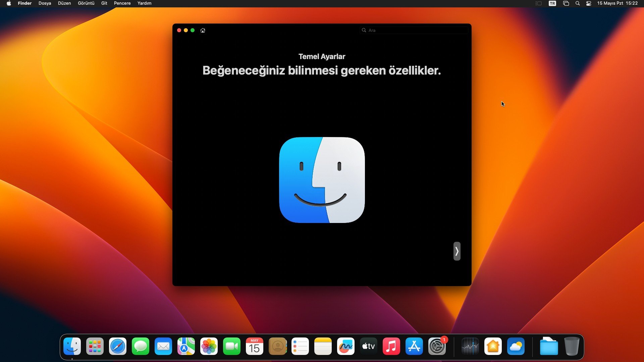Select the TR input source in menu bar
This screenshot has width=644, height=362.
point(552,3)
